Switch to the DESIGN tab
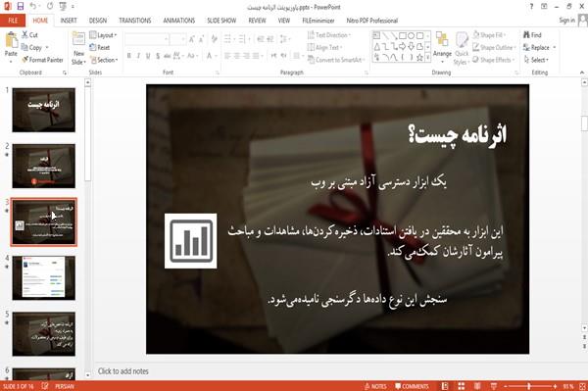Viewport: 588px width, 391px height. point(98,21)
